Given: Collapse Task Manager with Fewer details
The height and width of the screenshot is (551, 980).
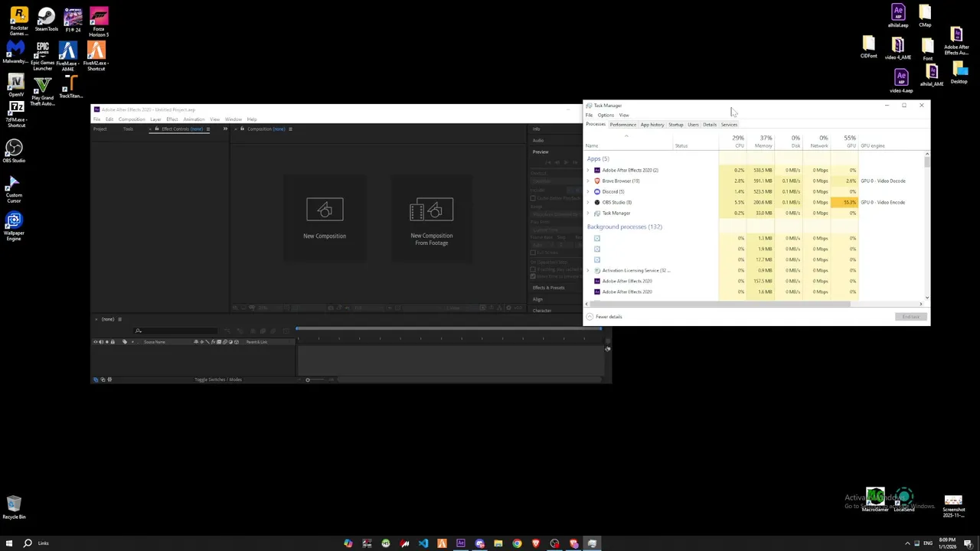Looking at the screenshot, I should click(x=605, y=317).
